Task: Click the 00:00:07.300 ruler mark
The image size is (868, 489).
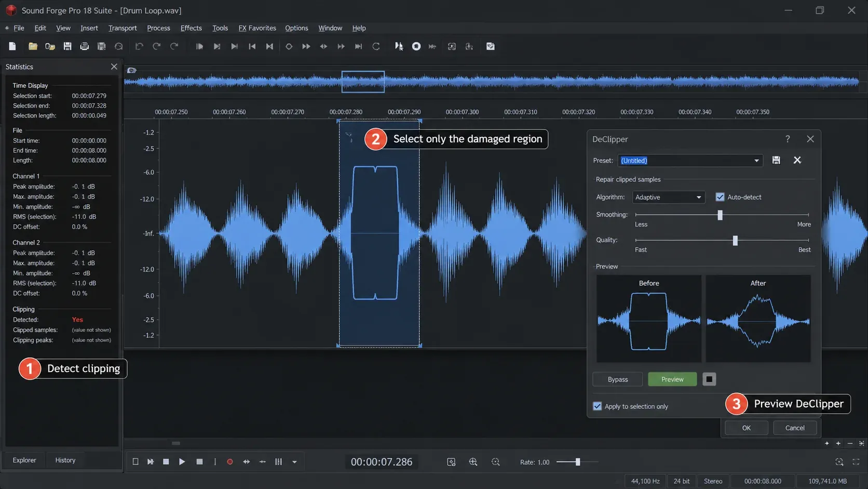Action: tap(462, 112)
